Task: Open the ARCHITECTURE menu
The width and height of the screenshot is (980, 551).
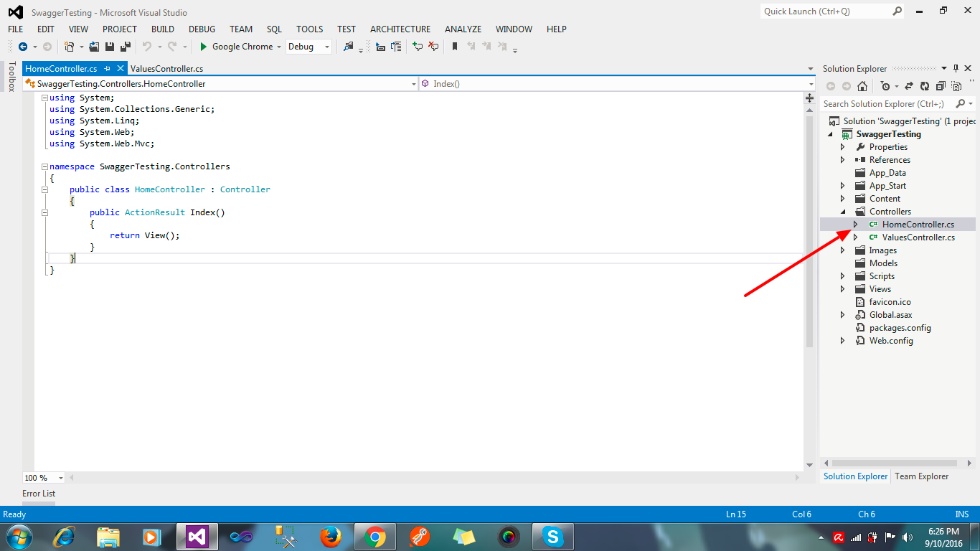Action: coord(400,29)
